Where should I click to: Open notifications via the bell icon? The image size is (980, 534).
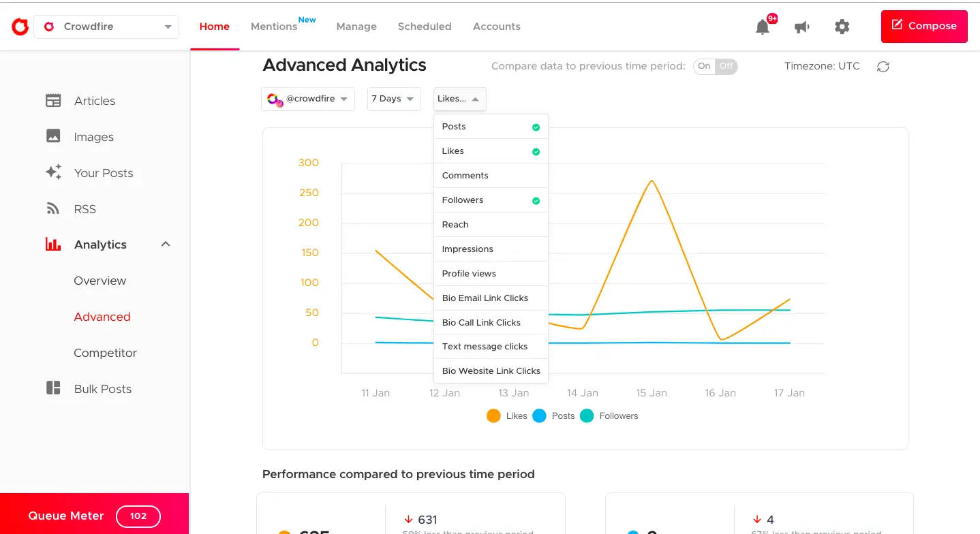tap(763, 27)
